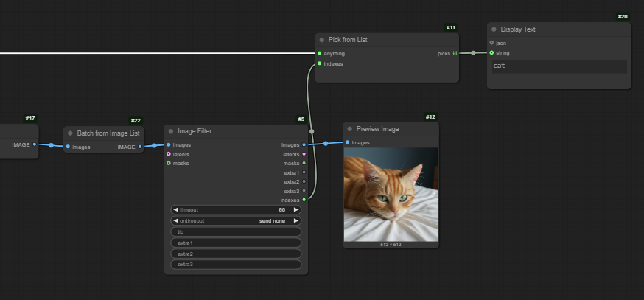Click the 'latents' output socket on Image Filter
The image size is (644, 300).
[x=304, y=154]
